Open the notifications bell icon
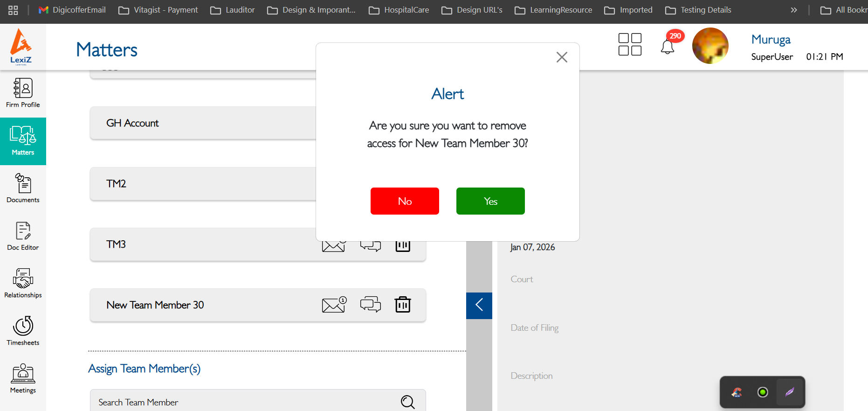This screenshot has height=411, width=868. (668, 47)
